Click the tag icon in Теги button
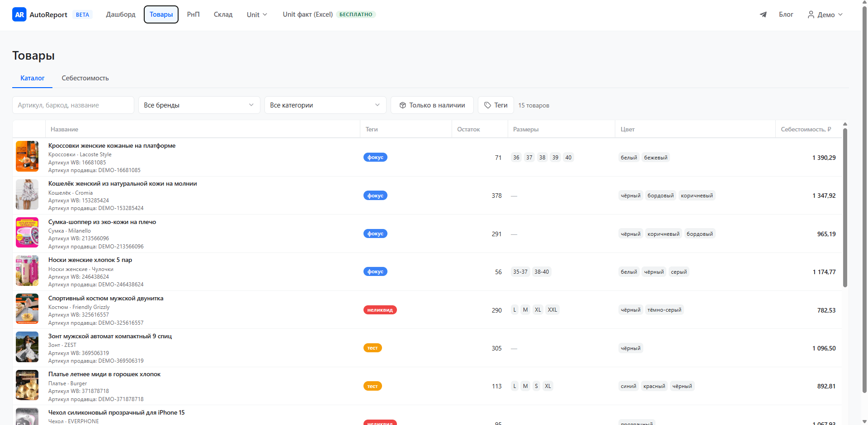Viewport: 868px width, 425px height. pyautogui.click(x=487, y=105)
